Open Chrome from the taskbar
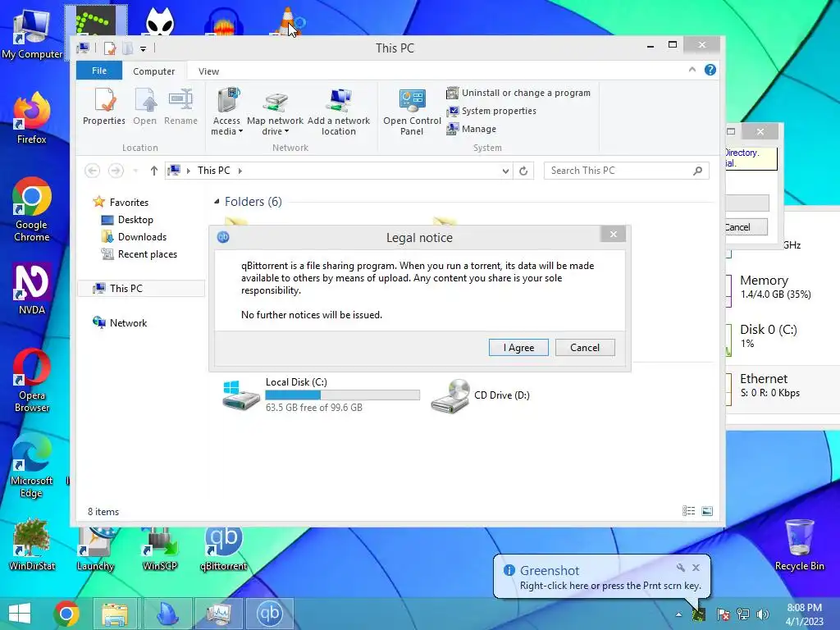Screen dimensions: 840x630 tap(66, 614)
